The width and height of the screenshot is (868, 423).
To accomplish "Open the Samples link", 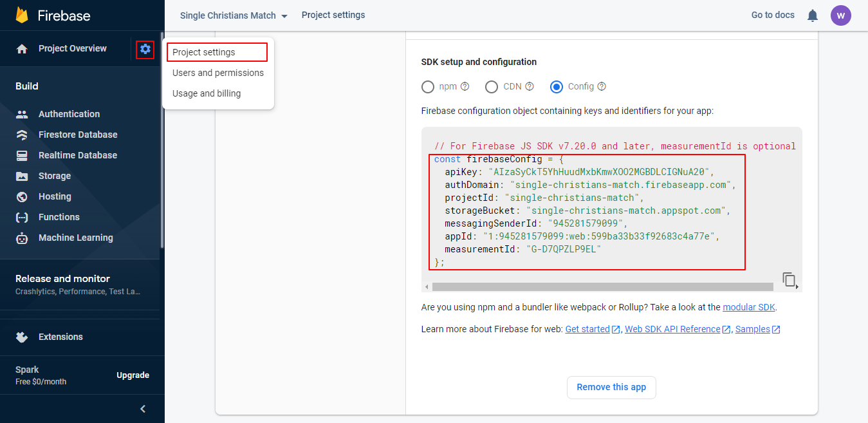I will pos(753,329).
